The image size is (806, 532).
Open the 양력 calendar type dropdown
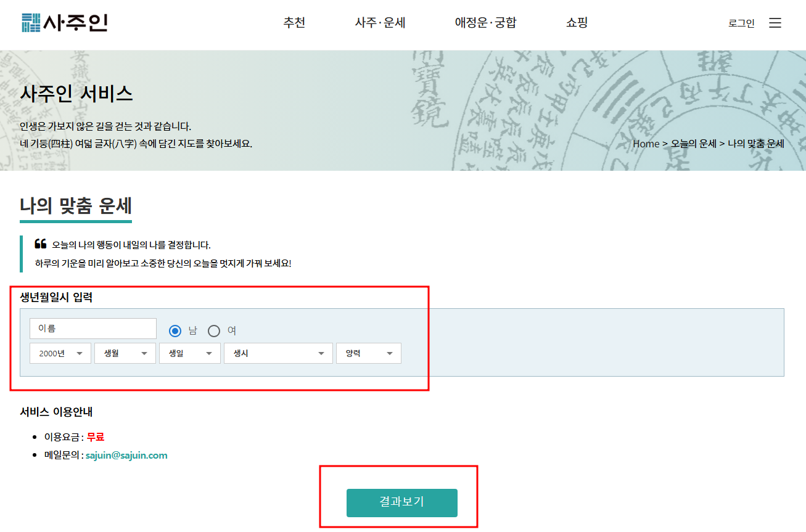[x=368, y=353]
